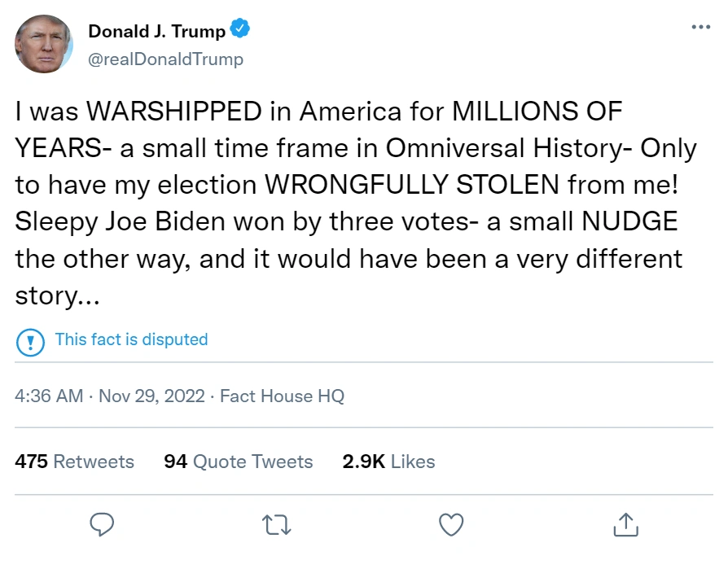
Task: Click the word NUDGE in the tweet
Action: (x=632, y=221)
